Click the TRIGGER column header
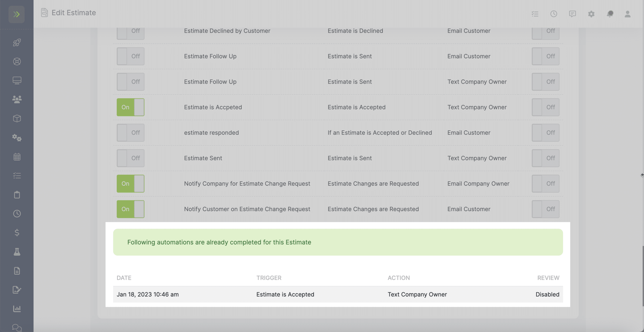 point(269,278)
